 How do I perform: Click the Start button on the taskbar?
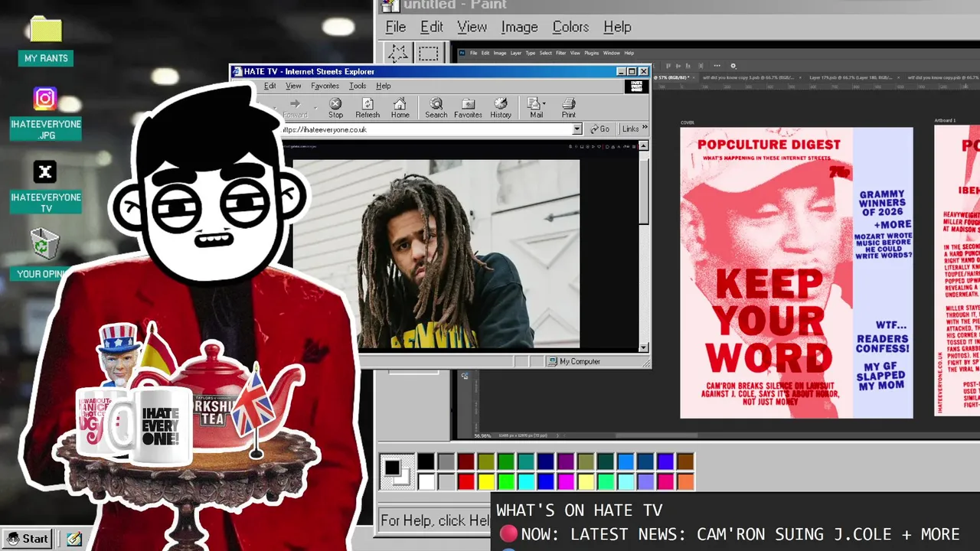click(28, 539)
